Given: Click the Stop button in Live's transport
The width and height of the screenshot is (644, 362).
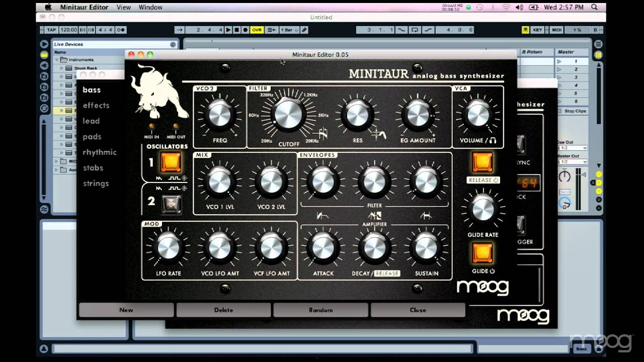Looking at the screenshot, I should (x=237, y=30).
